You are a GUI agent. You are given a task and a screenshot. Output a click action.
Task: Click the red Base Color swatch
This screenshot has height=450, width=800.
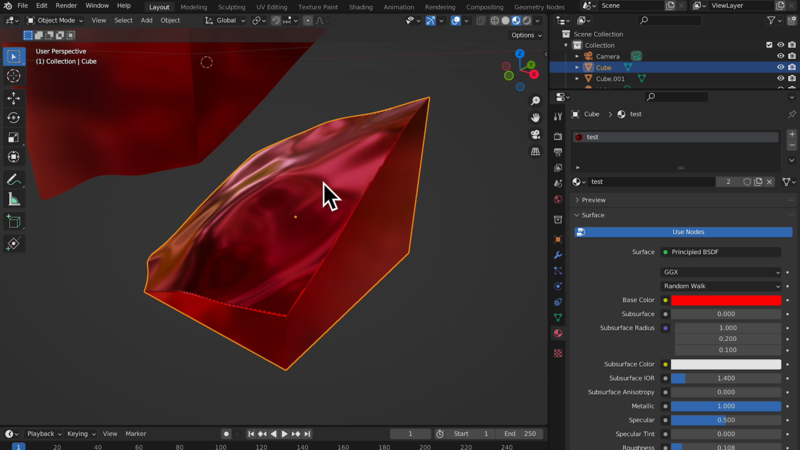[725, 300]
